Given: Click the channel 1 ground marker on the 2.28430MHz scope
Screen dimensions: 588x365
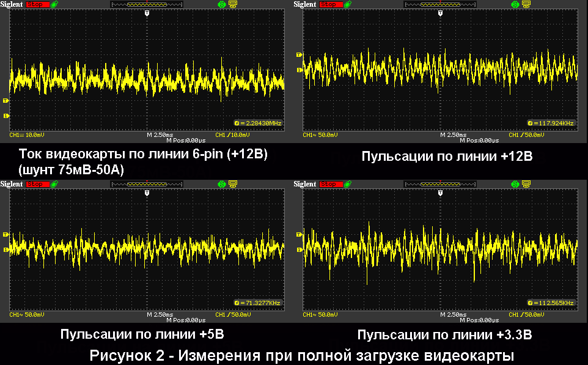Looking at the screenshot, I should coord(6,116).
